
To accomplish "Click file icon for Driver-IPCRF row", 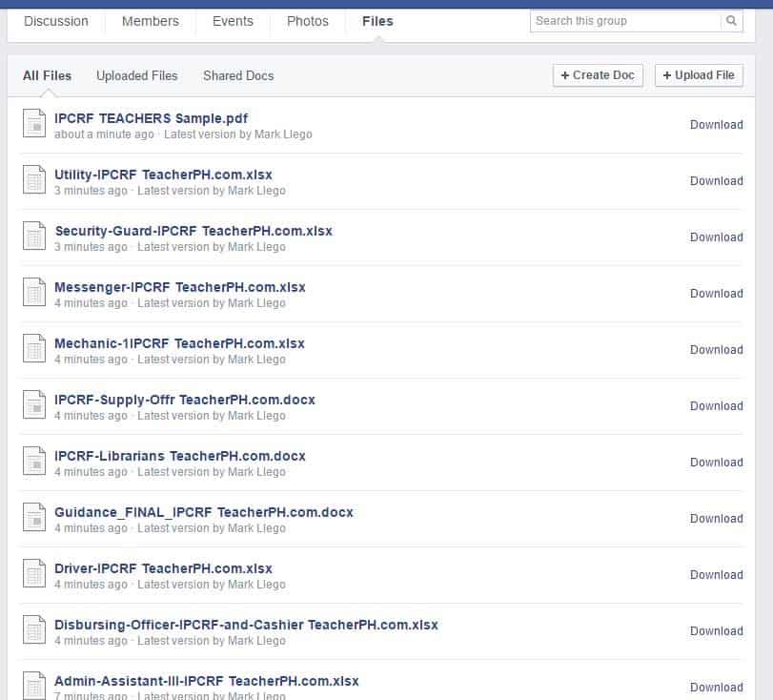I will pos(34,573).
